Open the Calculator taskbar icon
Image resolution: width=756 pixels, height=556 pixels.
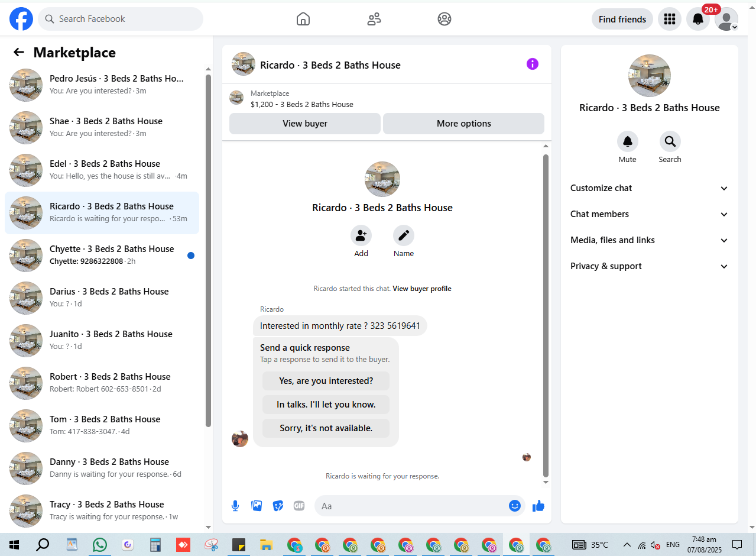click(155, 545)
